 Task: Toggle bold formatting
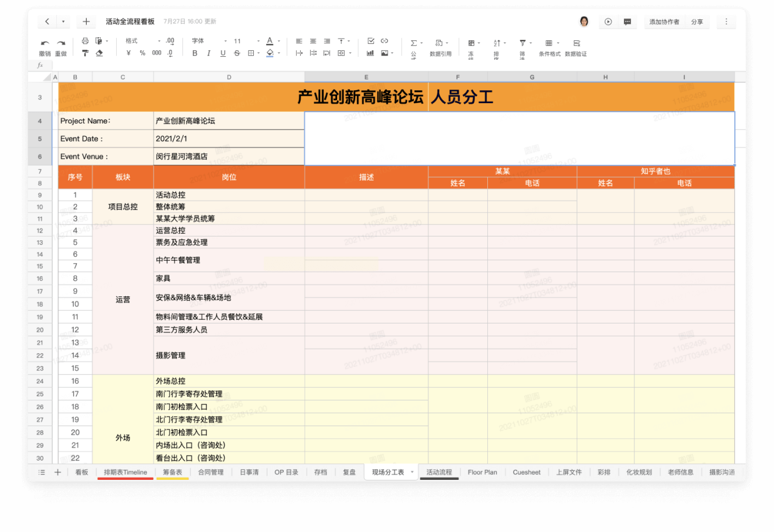pos(195,53)
